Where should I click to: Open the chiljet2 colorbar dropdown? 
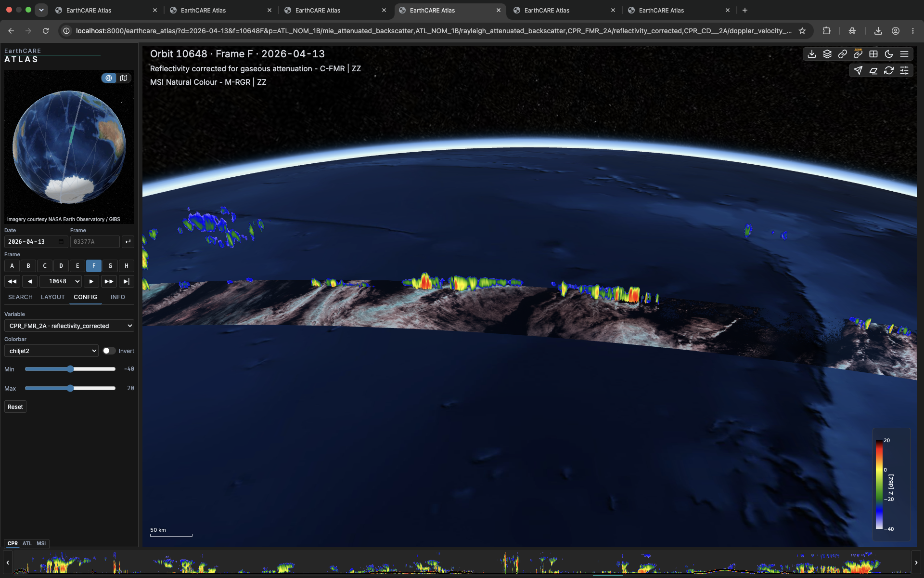click(x=51, y=351)
